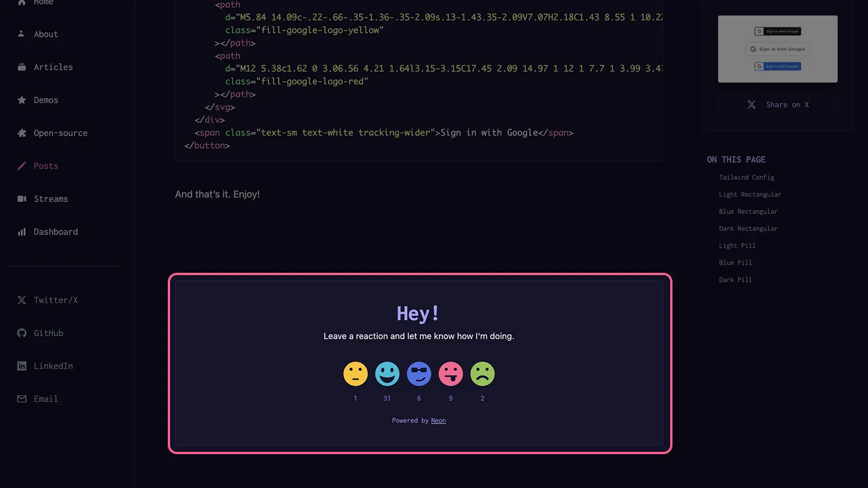Open the Twitter/X sidebar link
868x488 pixels.
click(55, 300)
